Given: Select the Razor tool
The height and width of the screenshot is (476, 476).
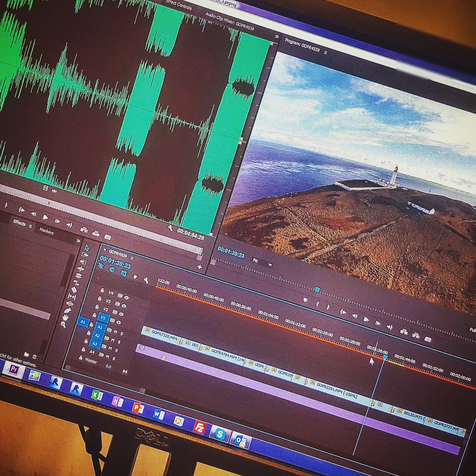Looking at the screenshot, I should [x=74, y=290].
